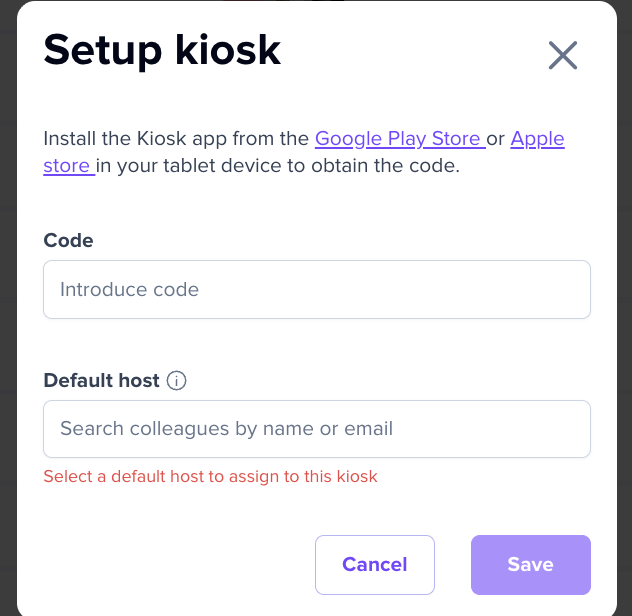Screen dimensions: 632x616
Task: Focus the Introduce code input field
Action: point(316,290)
